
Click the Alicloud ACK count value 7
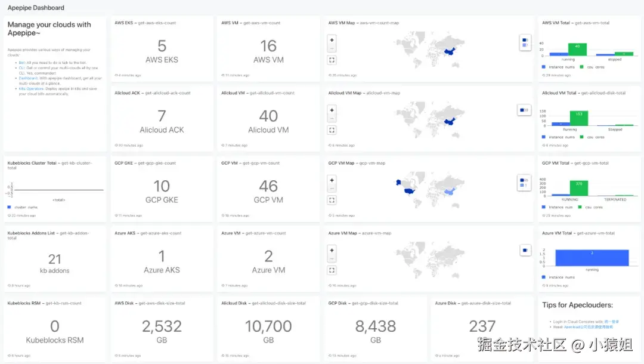162,116
